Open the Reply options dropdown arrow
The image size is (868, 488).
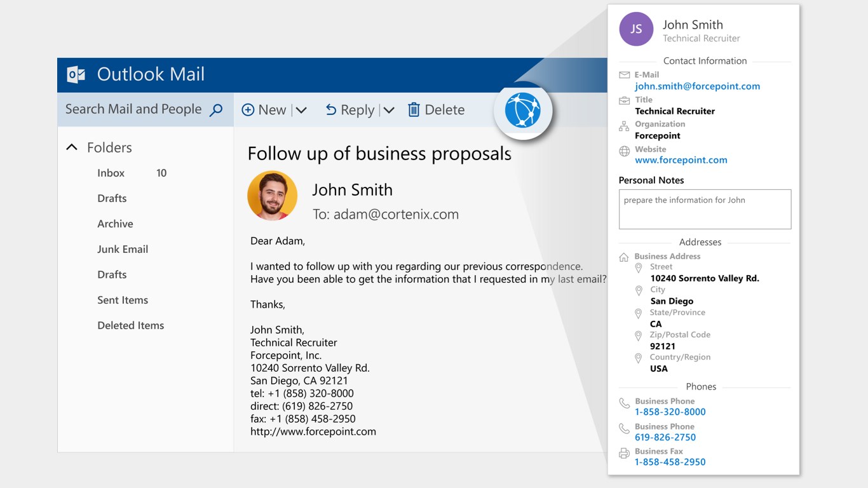pos(389,110)
